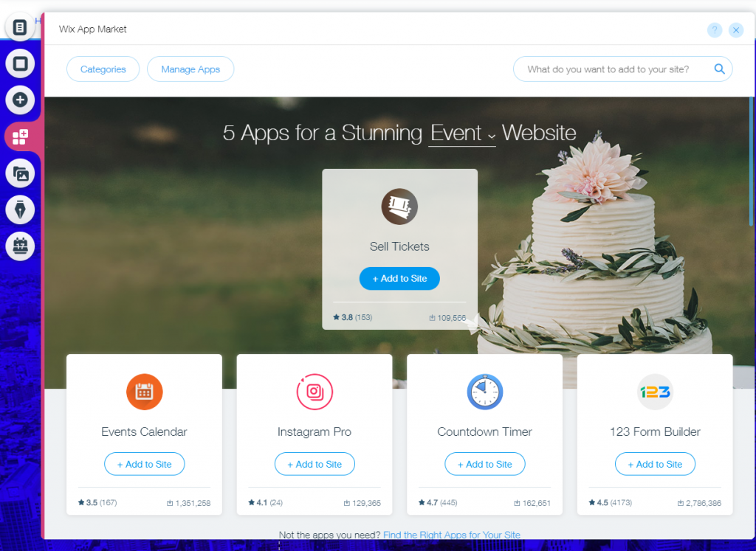Open the Instagram Pro app icon
This screenshot has width=756, height=551.
(x=315, y=392)
